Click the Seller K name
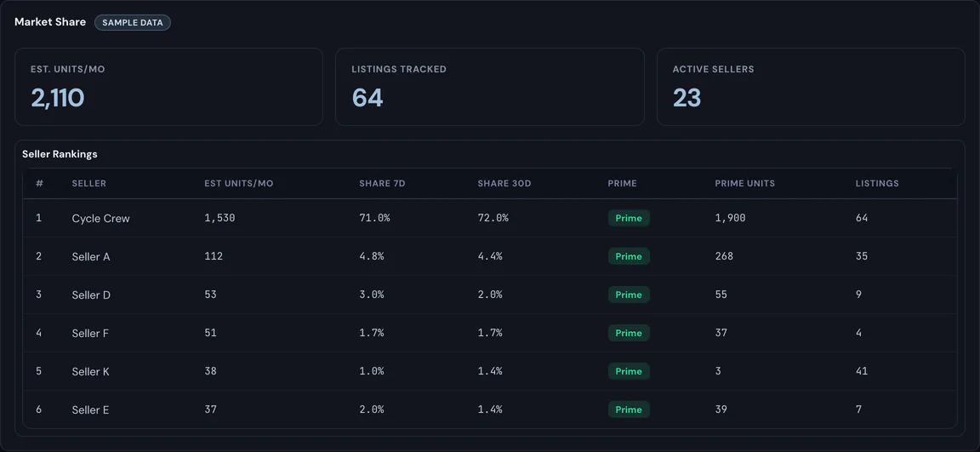The width and height of the screenshot is (980, 452). pos(91,372)
